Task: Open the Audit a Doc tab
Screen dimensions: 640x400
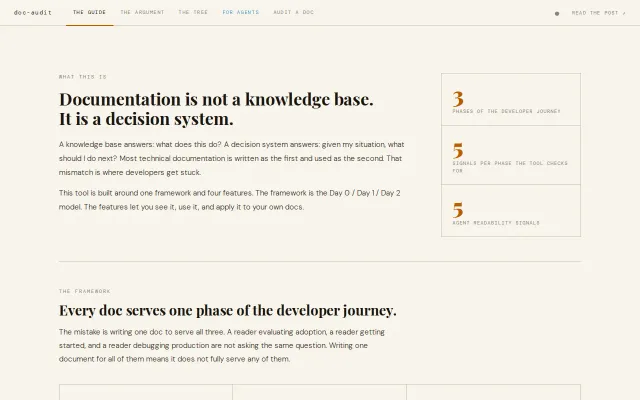Action: [293, 13]
